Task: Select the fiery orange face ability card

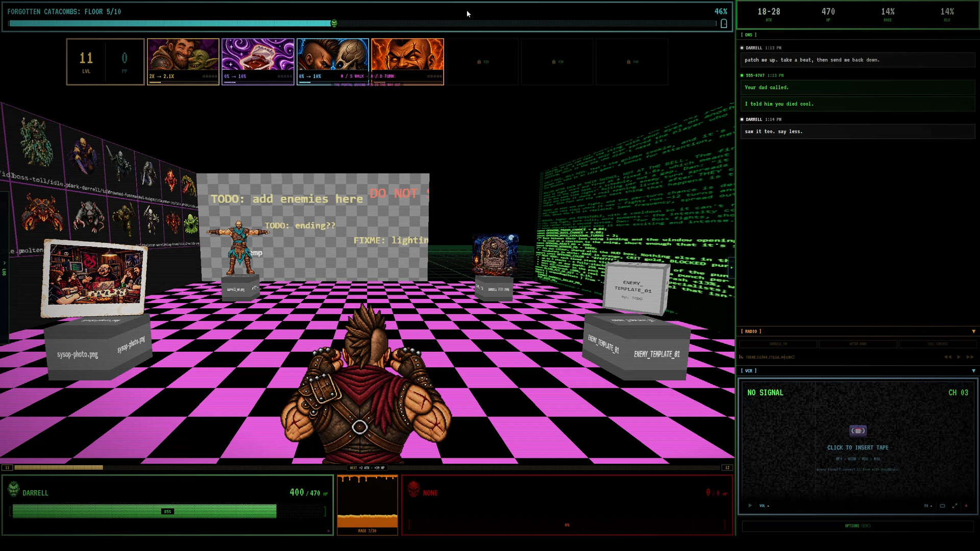Action: click(407, 62)
